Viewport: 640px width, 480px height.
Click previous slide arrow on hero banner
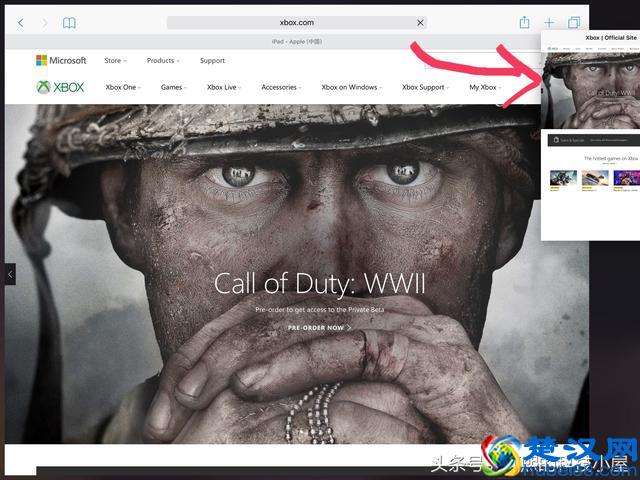pos(10,273)
